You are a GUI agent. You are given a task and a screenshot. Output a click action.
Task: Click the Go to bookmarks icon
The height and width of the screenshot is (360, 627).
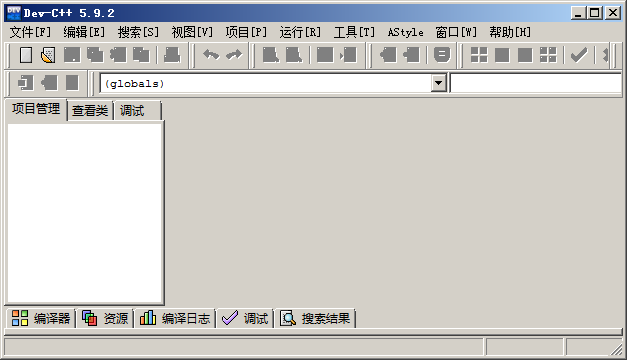pyautogui.click(x=72, y=83)
